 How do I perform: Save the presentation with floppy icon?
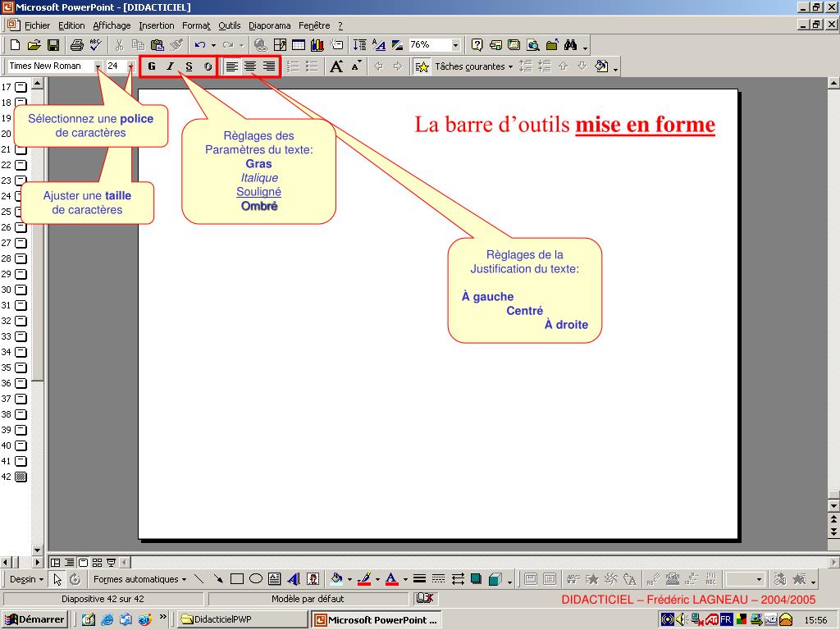pos(53,45)
